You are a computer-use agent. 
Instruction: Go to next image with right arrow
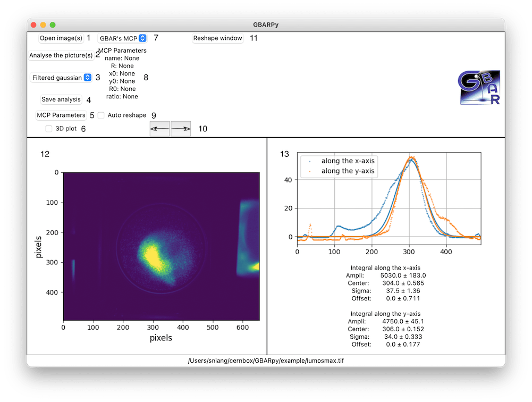coord(181,129)
